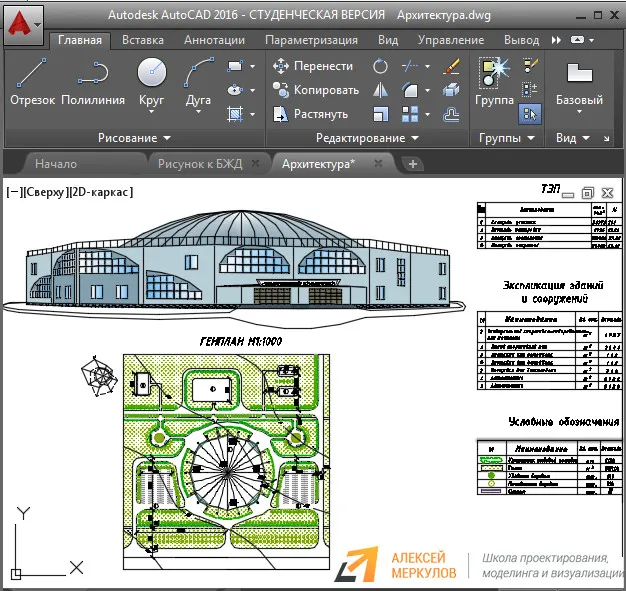Click the ГЕНПЛАН М1:1000 title text
Screen dimensions: 626x591
tap(241, 342)
